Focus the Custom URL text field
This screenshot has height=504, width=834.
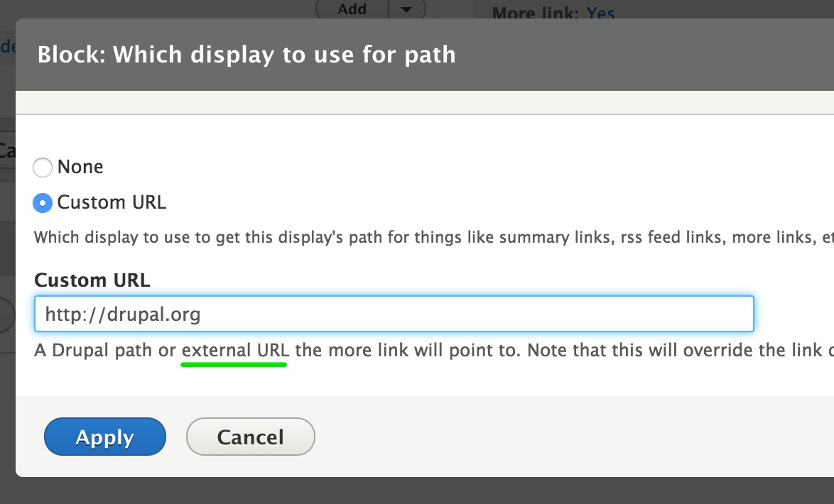click(394, 314)
